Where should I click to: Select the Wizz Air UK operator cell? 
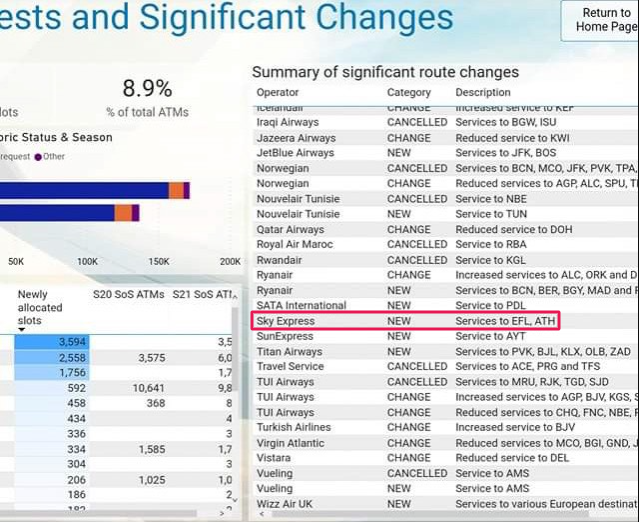coord(285,504)
